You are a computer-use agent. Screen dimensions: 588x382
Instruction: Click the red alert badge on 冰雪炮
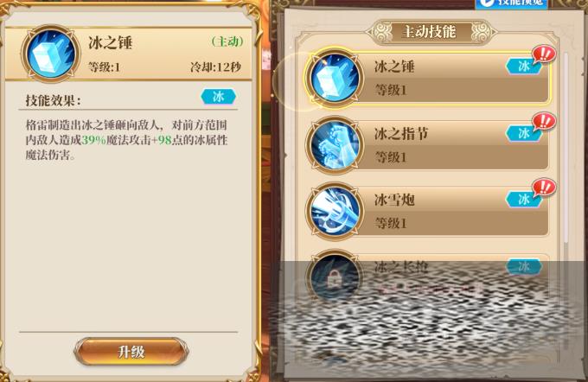click(543, 188)
